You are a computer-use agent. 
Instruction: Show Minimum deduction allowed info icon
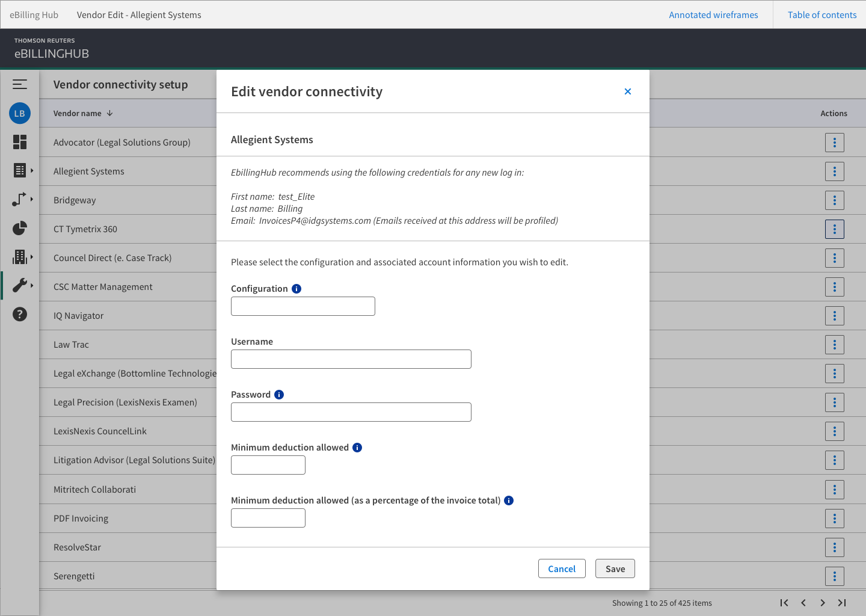[357, 448]
